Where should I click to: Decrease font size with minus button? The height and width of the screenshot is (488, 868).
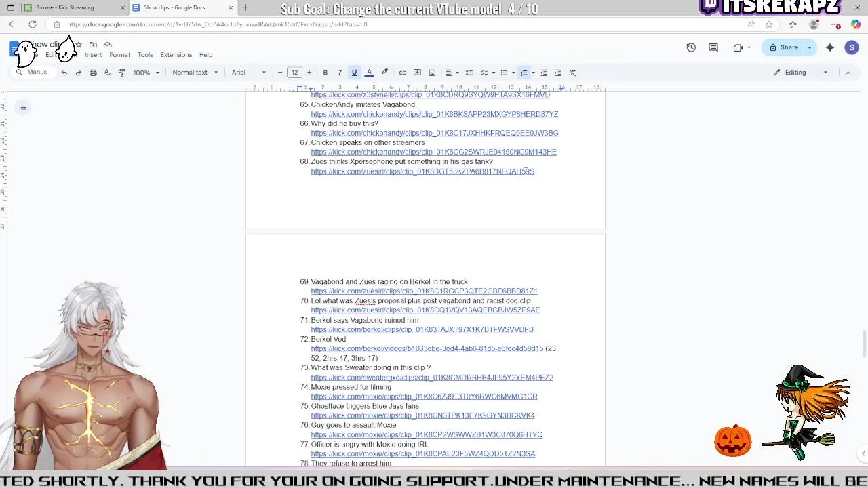coord(280,73)
